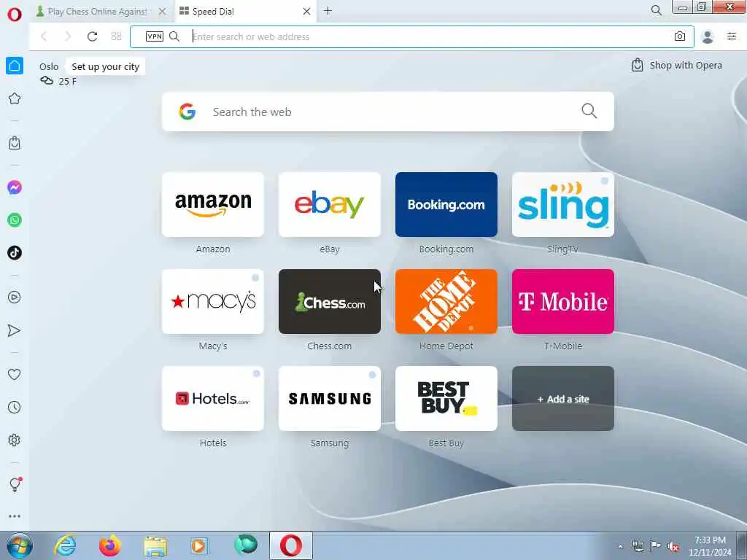Click the Speed Dial home sidebar icon

tap(15, 66)
